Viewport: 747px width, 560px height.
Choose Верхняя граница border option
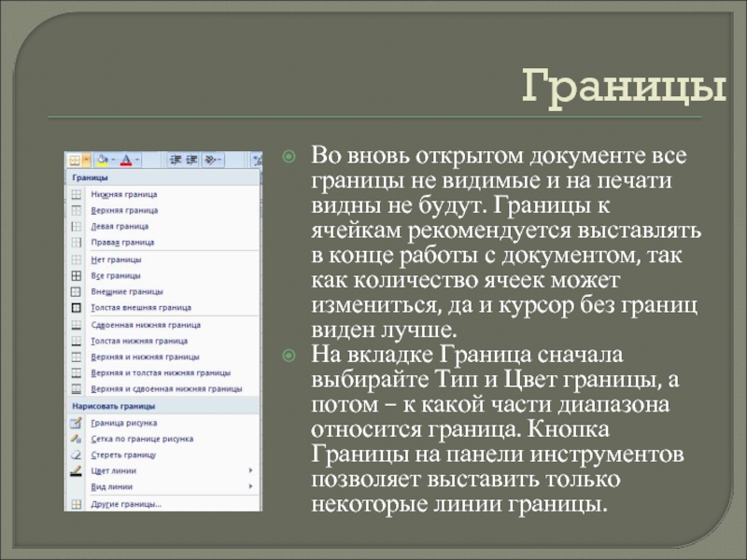pyautogui.click(x=123, y=210)
